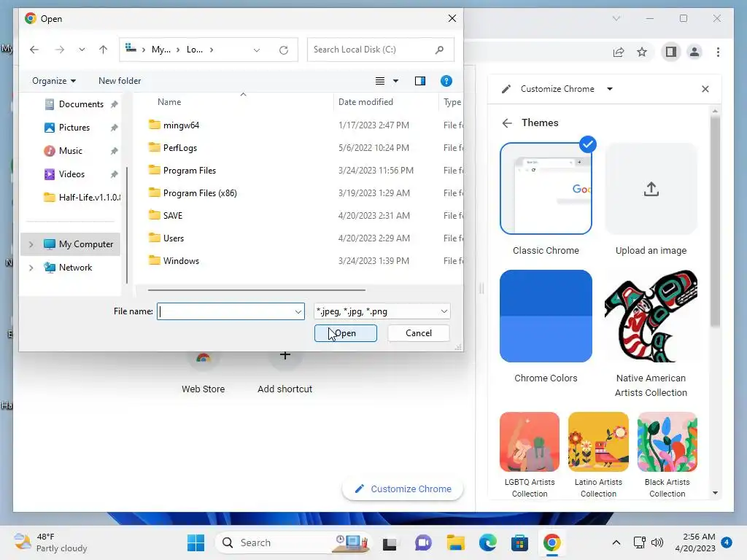Click the Customize Chrome button on page
This screenshot has width=747, height=560.
(403, 489)
